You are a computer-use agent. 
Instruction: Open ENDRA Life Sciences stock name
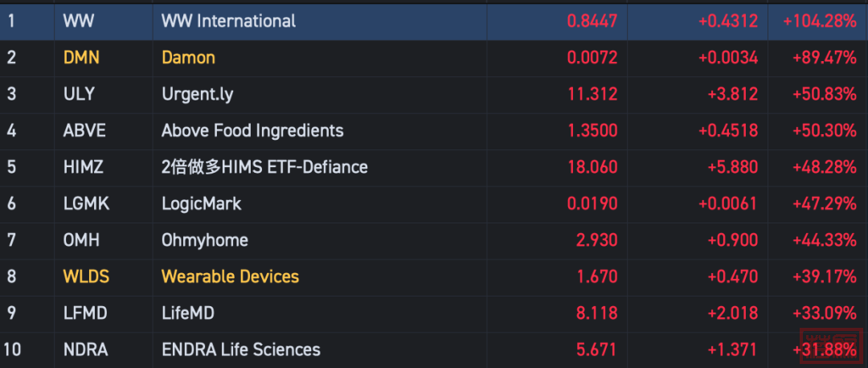point(241,350)
